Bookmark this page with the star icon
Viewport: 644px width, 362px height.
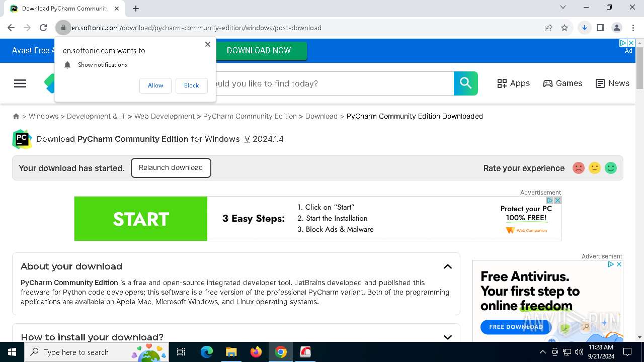point(565,28)
